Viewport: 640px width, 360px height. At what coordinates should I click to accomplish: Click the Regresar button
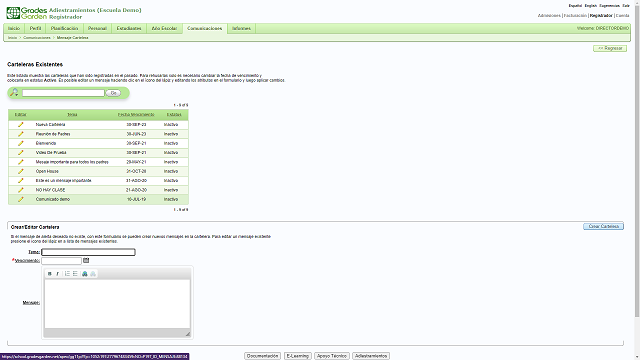[x=610, y=48]
